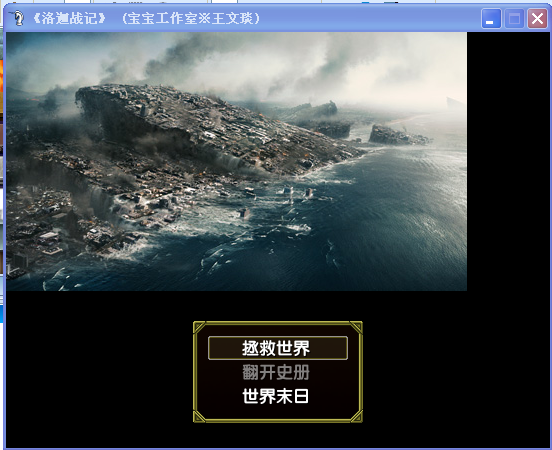Viewport: 552px width, 450px height.
Task: Minimize the 洛迦战记 game window
Action: coord(491,18)
